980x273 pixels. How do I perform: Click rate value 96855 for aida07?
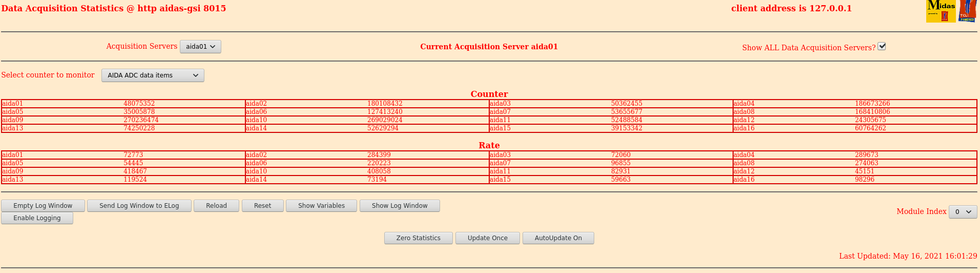(x=621, y=163)
